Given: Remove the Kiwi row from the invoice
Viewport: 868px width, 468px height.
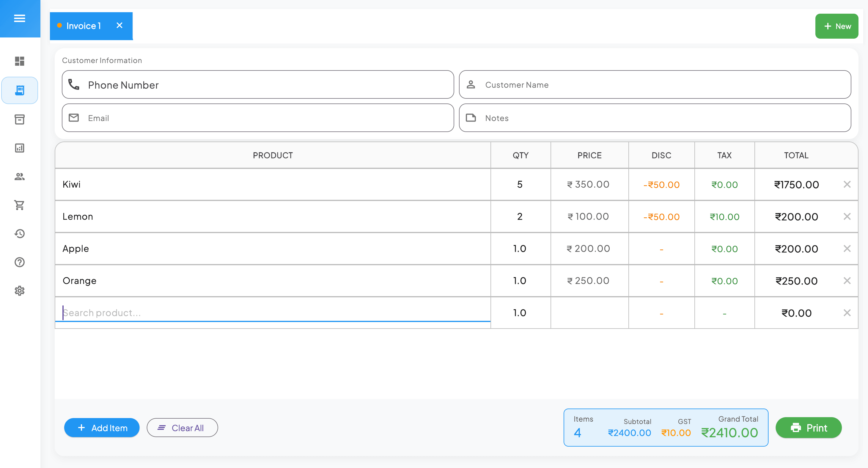Looking at the screenshot, I should (847, 184).
